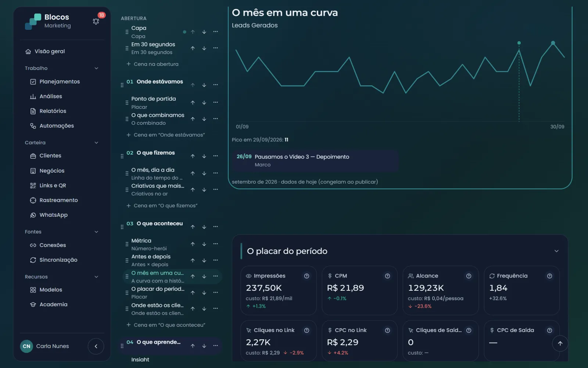Move O placar do período scene down

pyautogui.click(x=204, y=293)
